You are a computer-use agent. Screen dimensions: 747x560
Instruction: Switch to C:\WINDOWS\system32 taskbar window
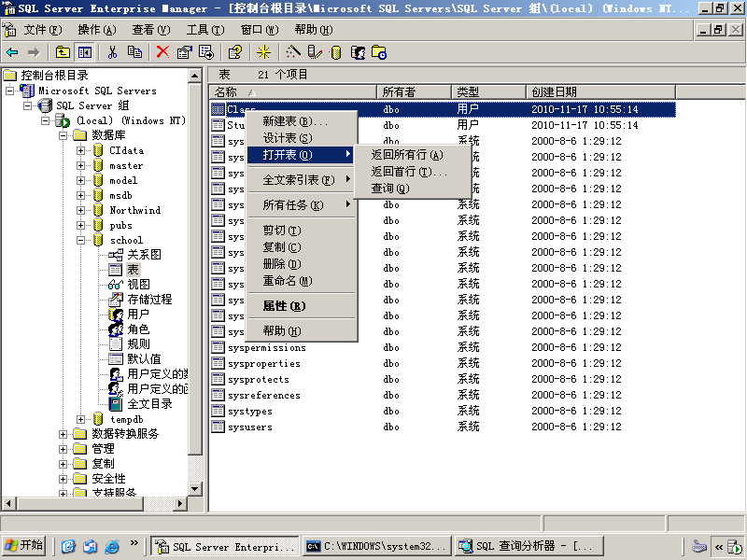[x=377, y=546]
